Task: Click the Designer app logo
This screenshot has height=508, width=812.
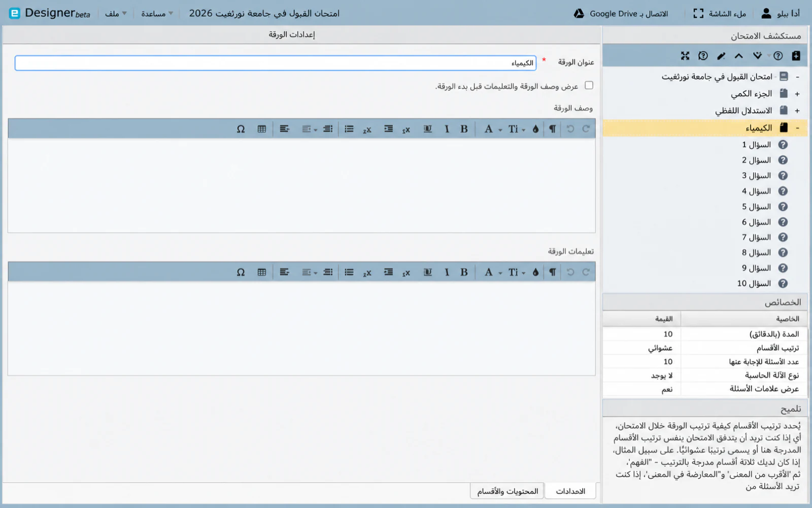Action: [x=15, y=14]
